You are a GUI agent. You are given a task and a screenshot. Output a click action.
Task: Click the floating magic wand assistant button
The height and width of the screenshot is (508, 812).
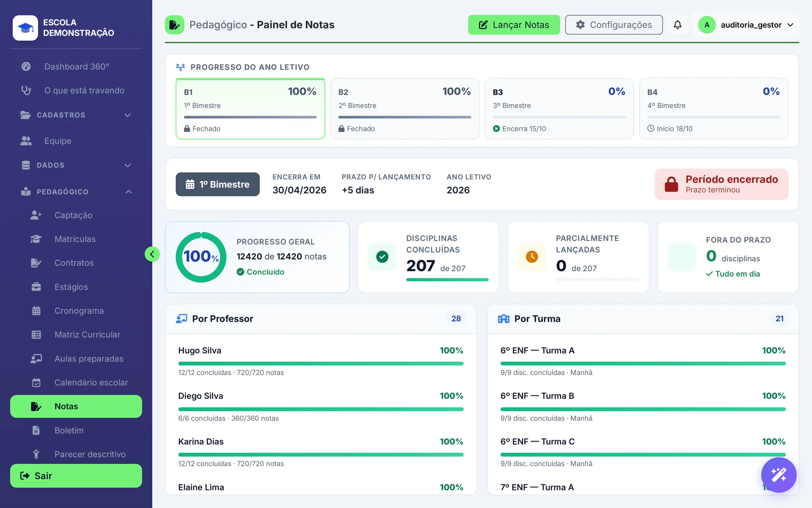[778, 475]
